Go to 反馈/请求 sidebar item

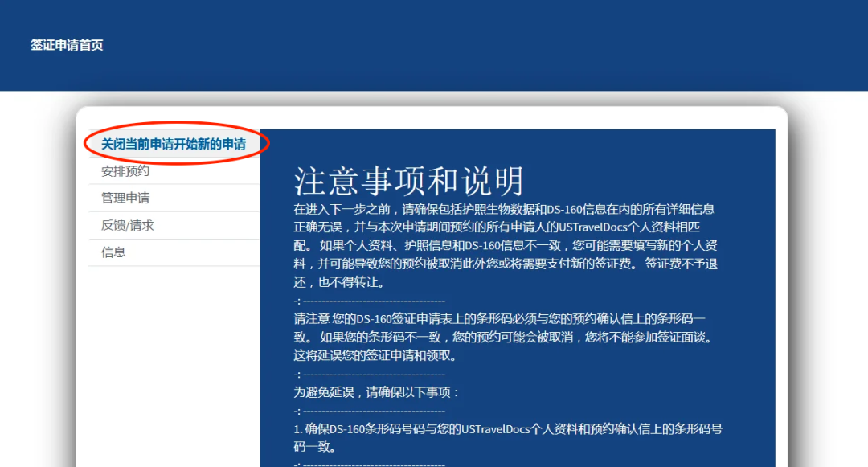pyautogui.click(x=127, y=225)
